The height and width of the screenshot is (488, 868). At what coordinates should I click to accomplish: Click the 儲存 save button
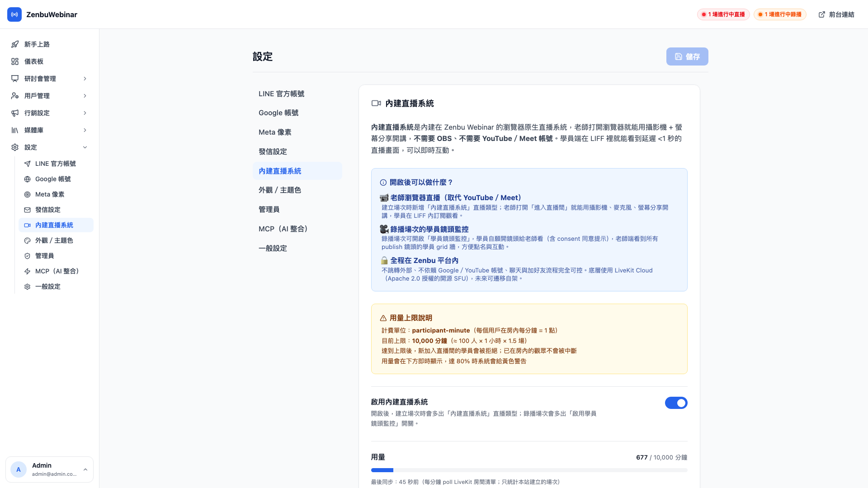pos(687,56)
